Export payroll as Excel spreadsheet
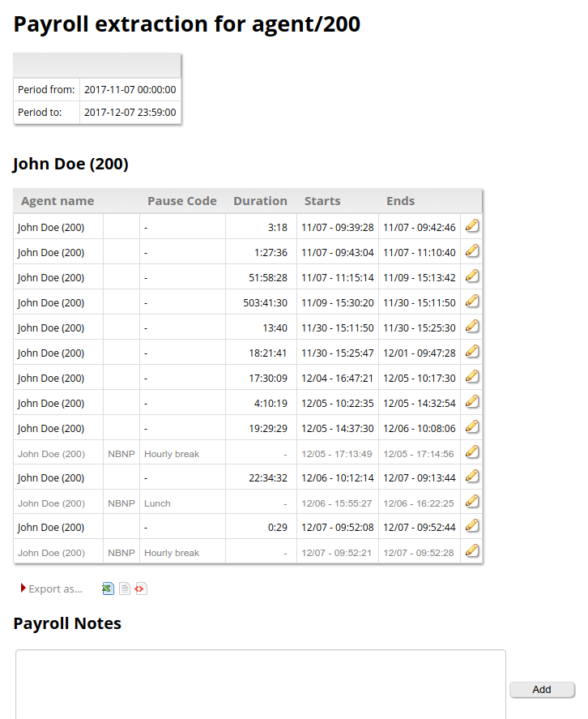The height and width of the screenshot is (719, 588). (x=108, y=588)
